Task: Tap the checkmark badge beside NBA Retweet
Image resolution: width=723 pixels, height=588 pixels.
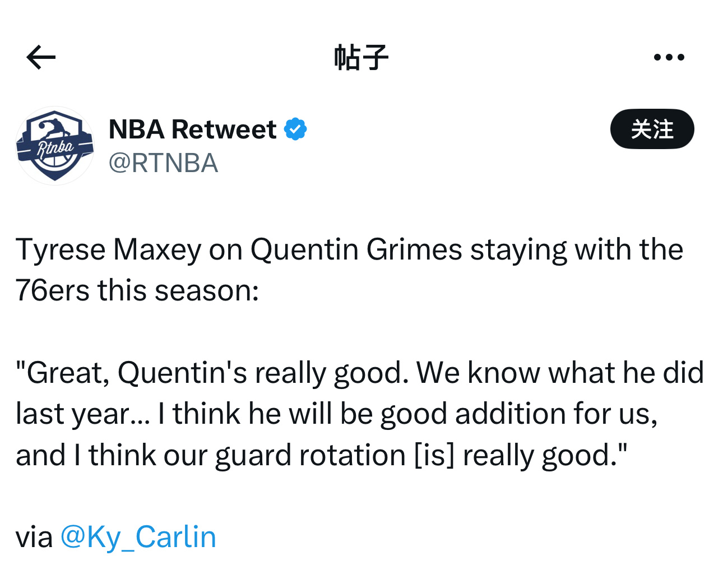Action: click(x=295, y=129)
